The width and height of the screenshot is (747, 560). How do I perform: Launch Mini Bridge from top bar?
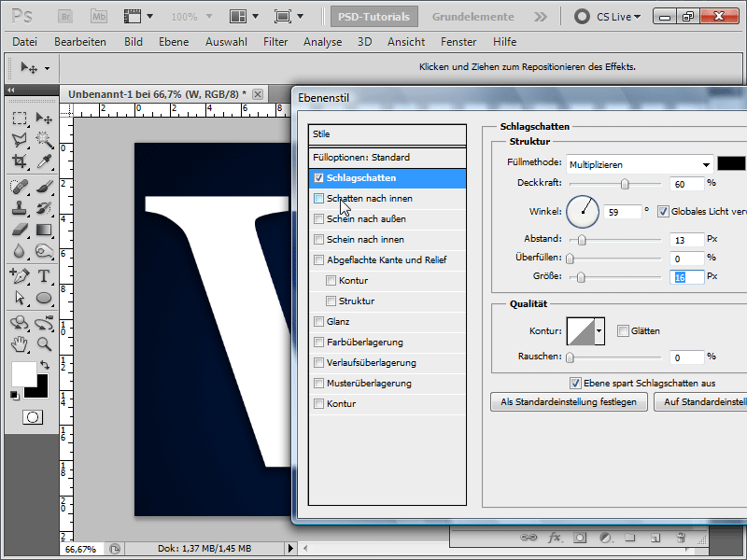click(x=99, y=17)
